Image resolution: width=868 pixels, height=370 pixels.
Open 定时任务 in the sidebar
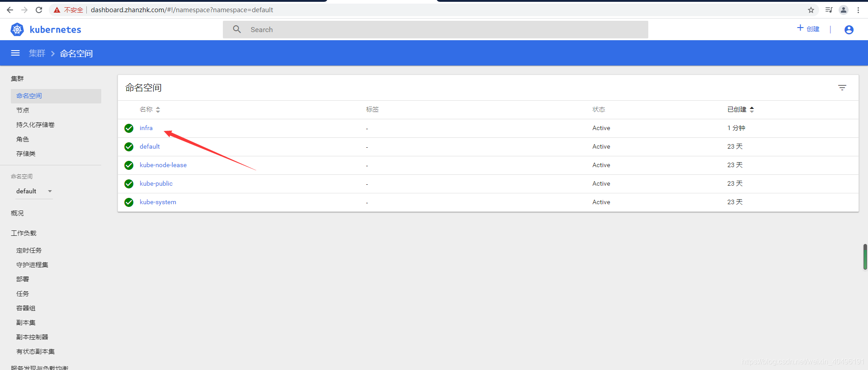(x=29, y=250)
